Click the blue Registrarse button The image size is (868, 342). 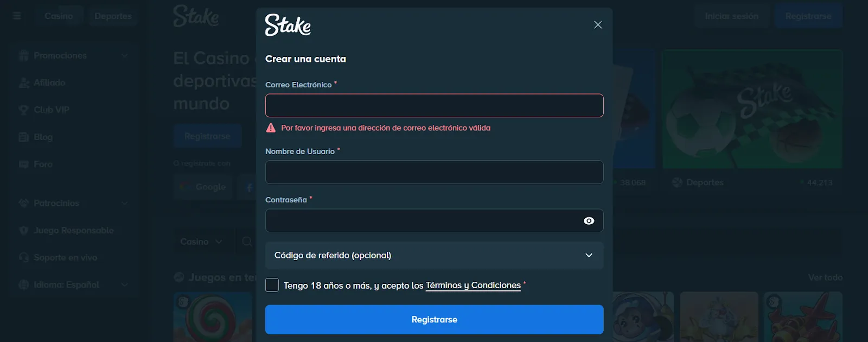[x=434, y=319]
